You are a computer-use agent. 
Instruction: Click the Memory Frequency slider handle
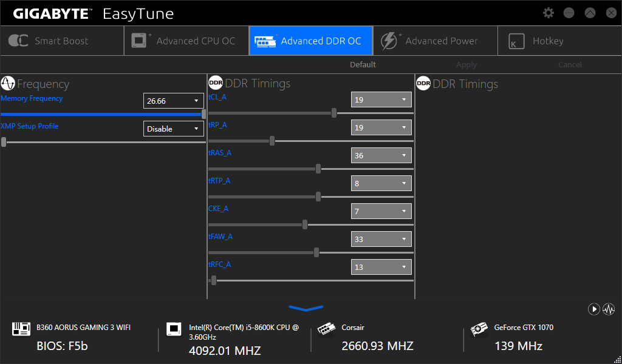tap(203, 114)
